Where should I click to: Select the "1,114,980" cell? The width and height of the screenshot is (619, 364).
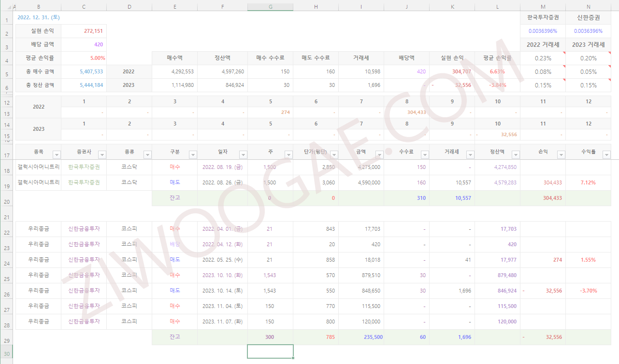[174, 85]
